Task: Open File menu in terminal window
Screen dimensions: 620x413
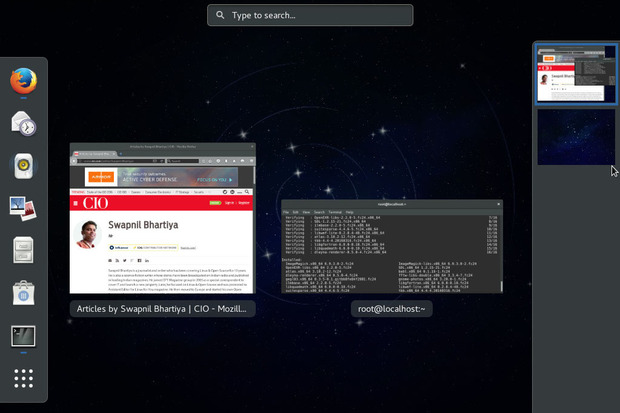Action: [285, 212]
